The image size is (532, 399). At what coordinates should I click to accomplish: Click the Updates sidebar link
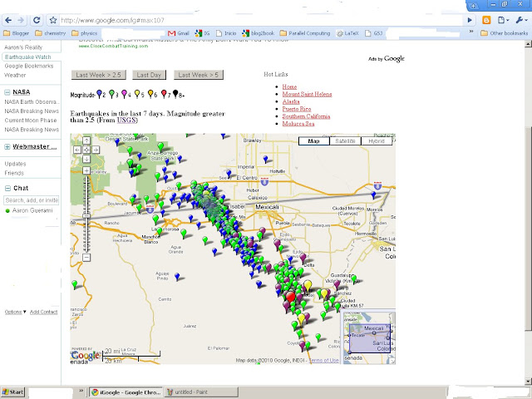(15, 164)
